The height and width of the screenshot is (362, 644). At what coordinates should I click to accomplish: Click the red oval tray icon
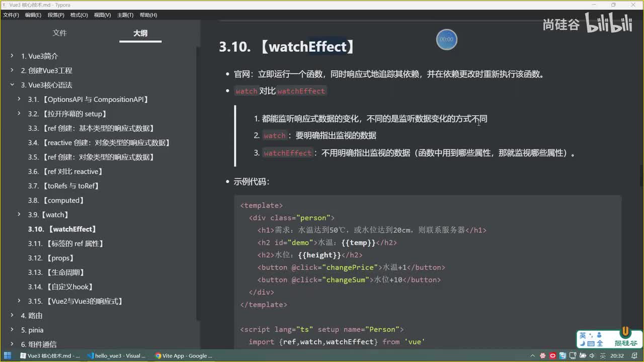pos(553,355)
